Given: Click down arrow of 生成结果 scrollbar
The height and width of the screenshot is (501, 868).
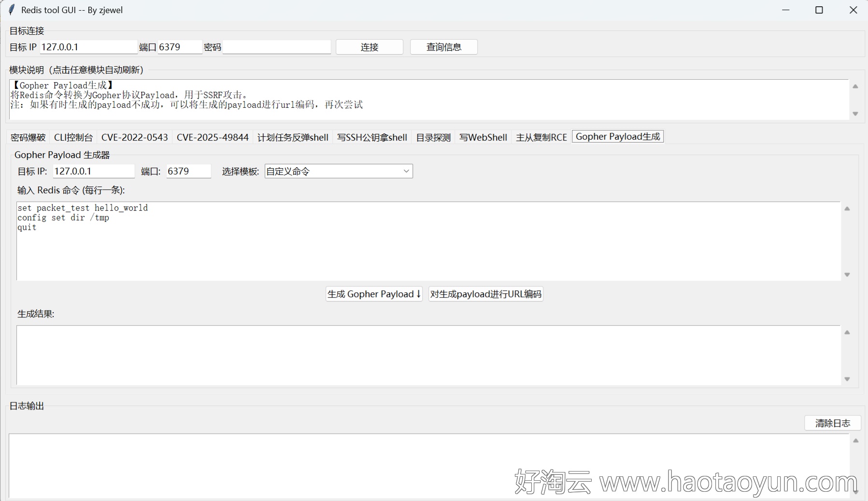Looking at the screenshot, I should (847, 379).
